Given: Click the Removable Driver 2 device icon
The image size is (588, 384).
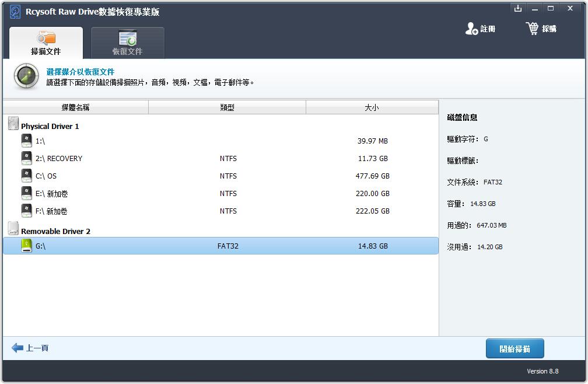Looking at the screenshot, I should click(x=13, y=229).
